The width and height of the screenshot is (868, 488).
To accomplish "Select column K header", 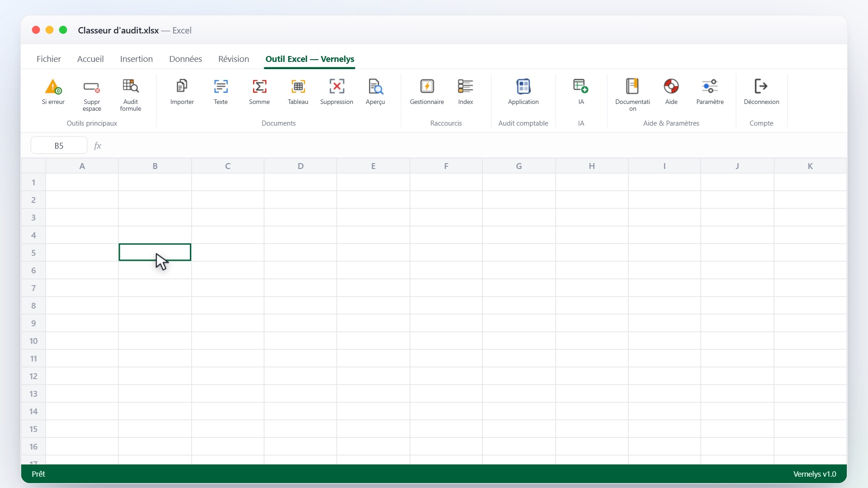I will pos(810,166).
